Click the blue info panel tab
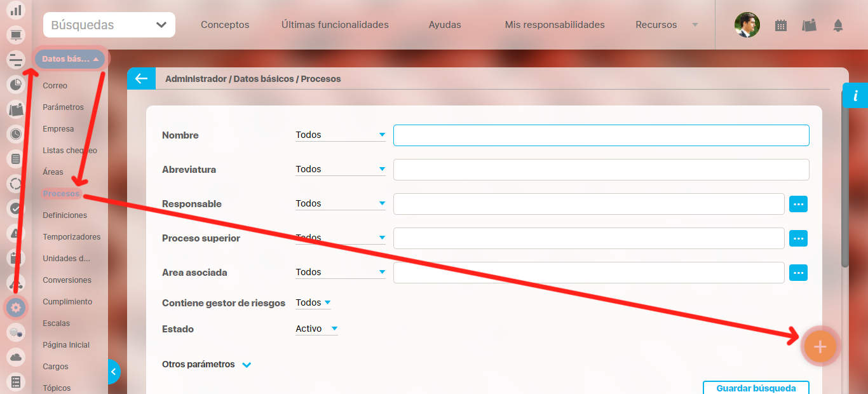The image size is (868, 394). point(855,96)
